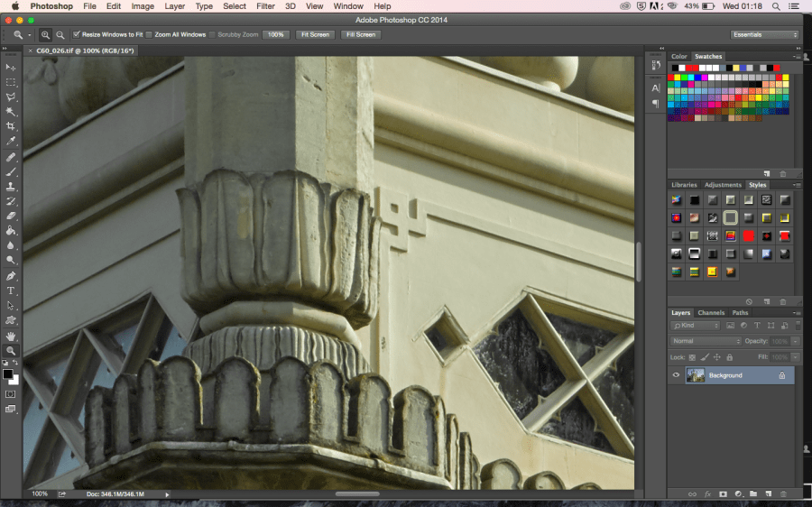This screenshot has width=812, height=507.
Task: Pick the Eyedropper tool
Action: coord(11,142)
